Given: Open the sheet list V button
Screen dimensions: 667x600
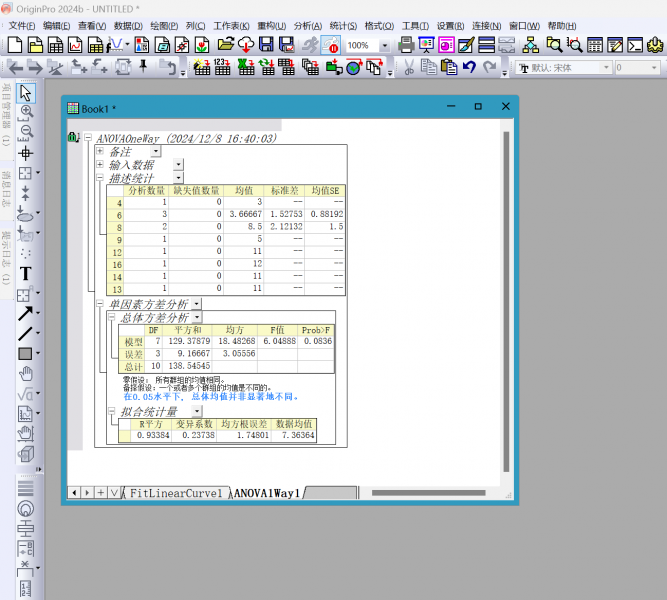Looking at the screenshot, I should click(114, 493).
